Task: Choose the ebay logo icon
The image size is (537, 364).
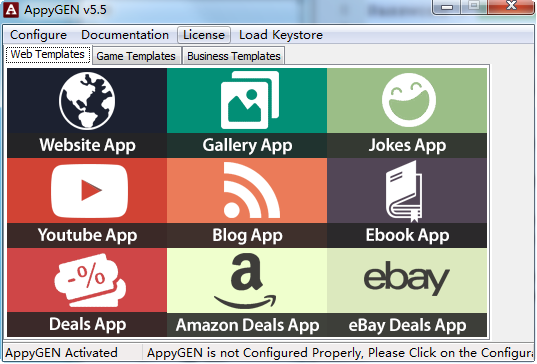Action: [407, 278]
